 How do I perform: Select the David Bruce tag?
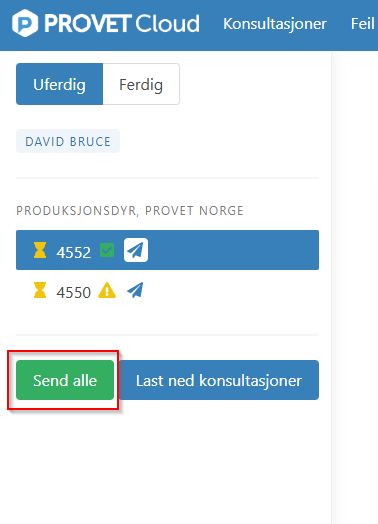pyautogui.click(x=68, y=141)
